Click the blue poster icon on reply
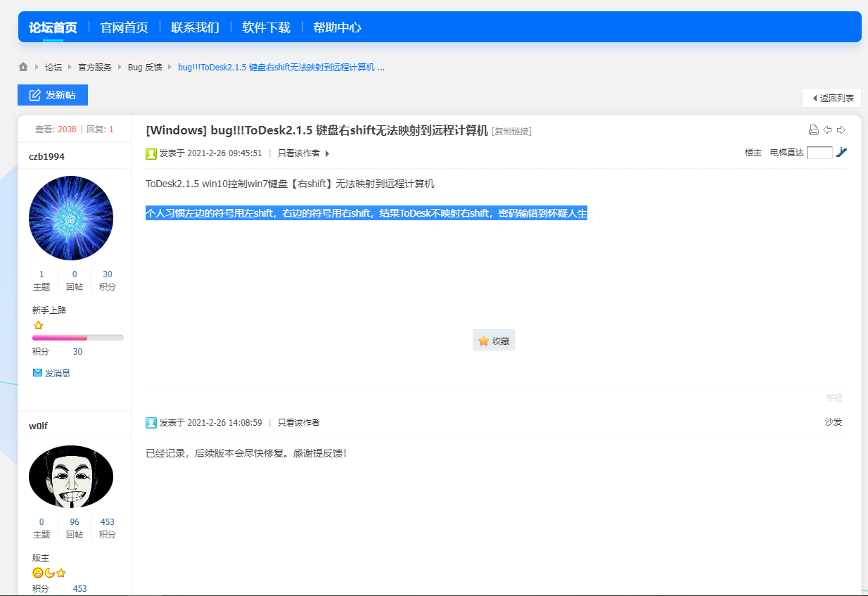 tap(151, 423)
